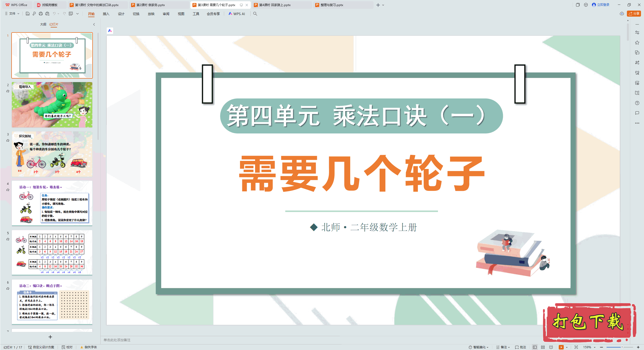
Task: Select slide 5 thumbnail with tables
Action: [52, 252]
